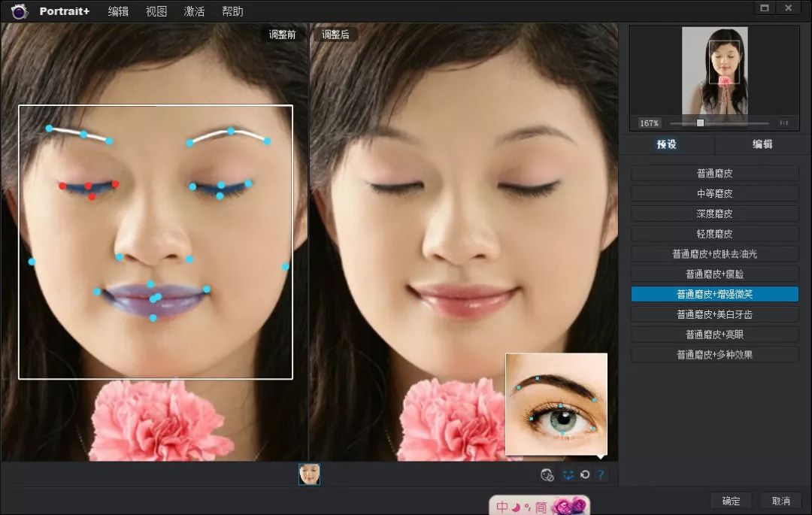The width and height of the screenshot is (812, 515).
Task: Click the red lowest keypoint on left eye
Action: (x=92, y=197)
